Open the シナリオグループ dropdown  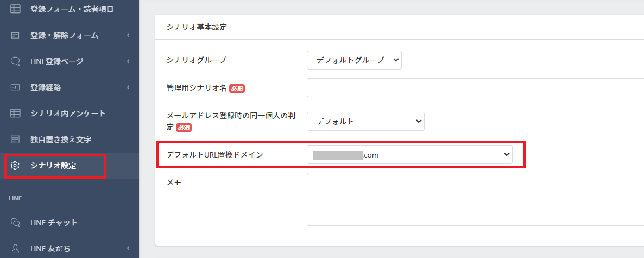(354, 60)
